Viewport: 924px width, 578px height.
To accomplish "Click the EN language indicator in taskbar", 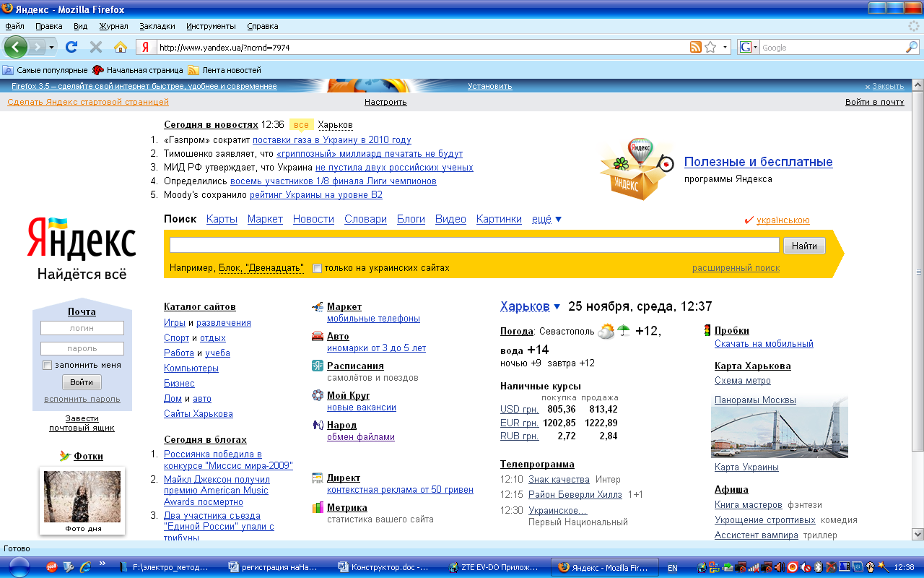I will point(672,568).
